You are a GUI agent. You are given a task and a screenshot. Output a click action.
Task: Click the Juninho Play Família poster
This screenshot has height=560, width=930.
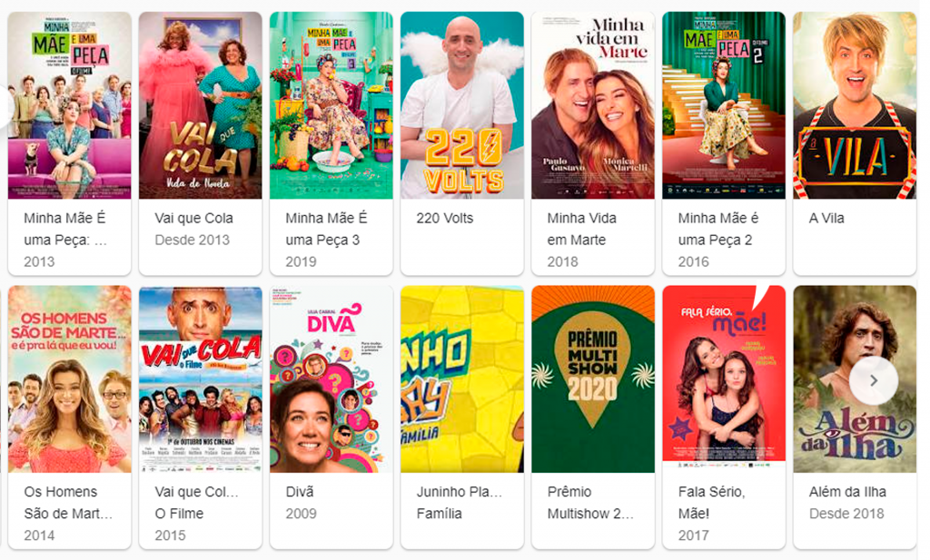(x=462, y=379)
